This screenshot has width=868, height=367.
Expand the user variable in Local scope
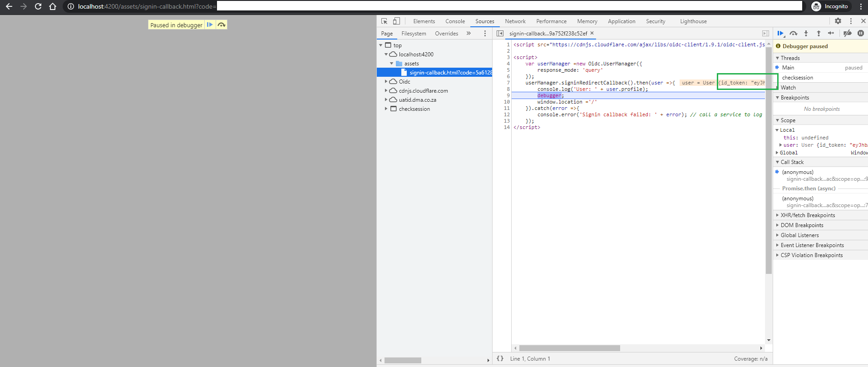(780, 145)
